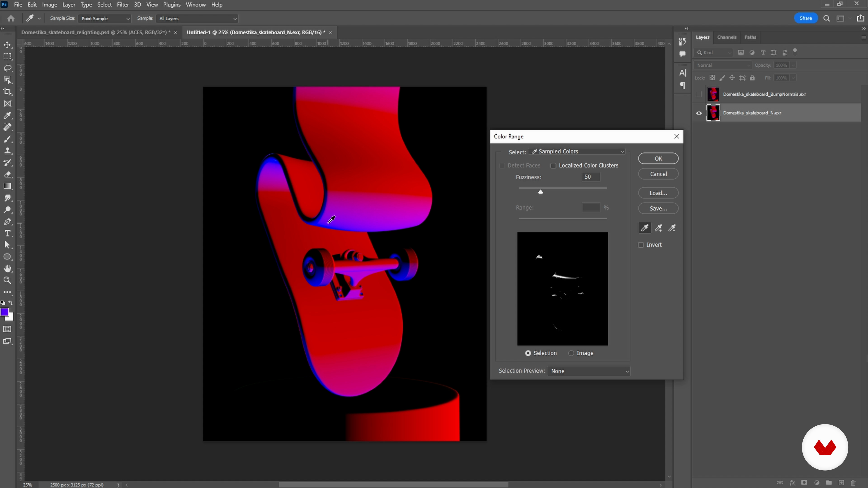This screenshot has width=868, height=488.
Task: Select the Selection radio button
Action: click(x=528, y=353)
